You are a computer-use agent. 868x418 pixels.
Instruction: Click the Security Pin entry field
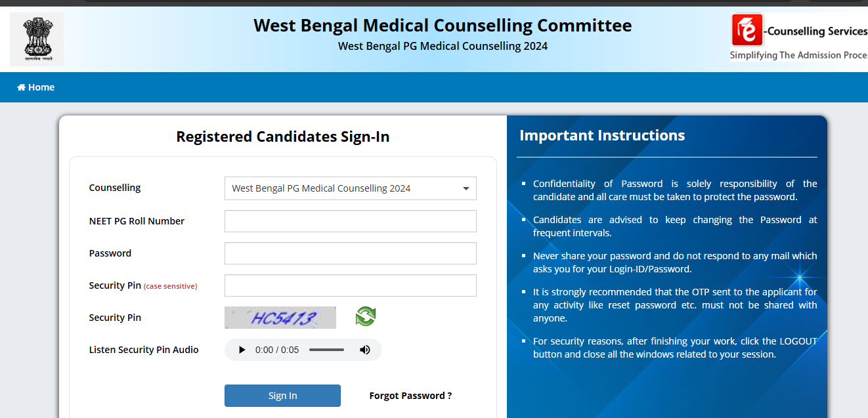[x=350, y=285]
